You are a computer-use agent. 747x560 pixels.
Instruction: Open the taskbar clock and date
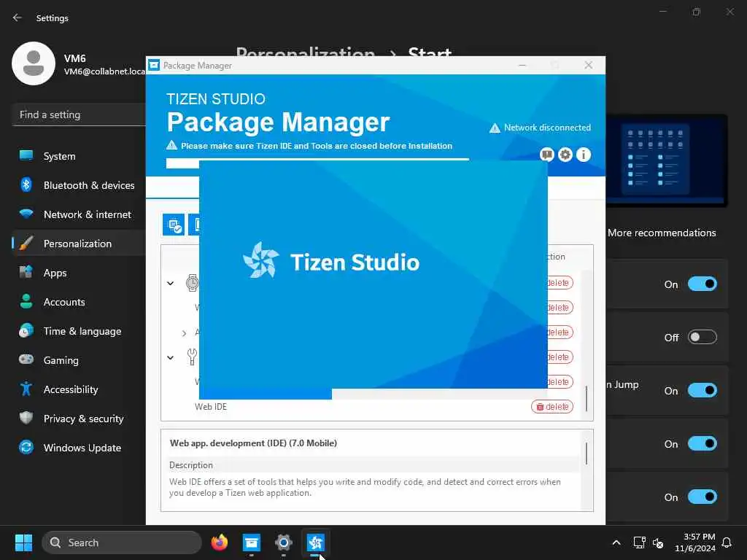[695, 542]
